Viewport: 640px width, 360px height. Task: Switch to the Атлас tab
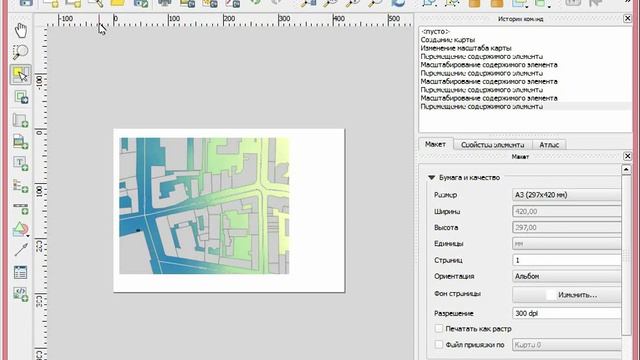(549, 145)
